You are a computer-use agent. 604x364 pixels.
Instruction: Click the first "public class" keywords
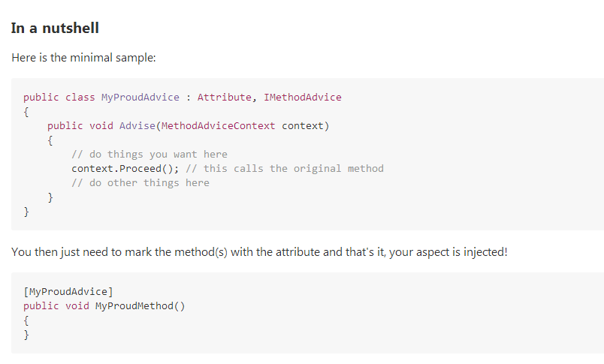coord(59,98)
